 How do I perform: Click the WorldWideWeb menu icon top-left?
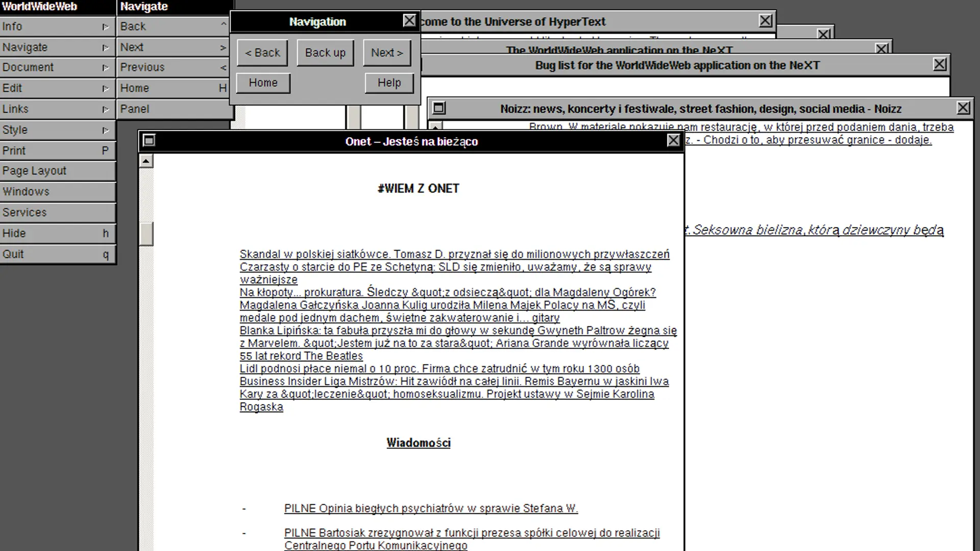click(38, 6)
